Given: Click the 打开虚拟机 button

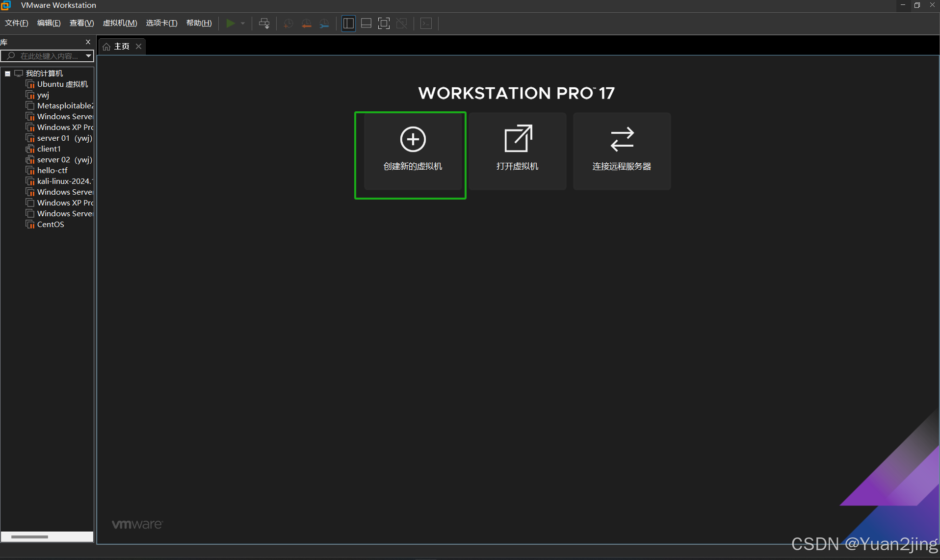Looking at the screenshot, I should coord(517,151).
